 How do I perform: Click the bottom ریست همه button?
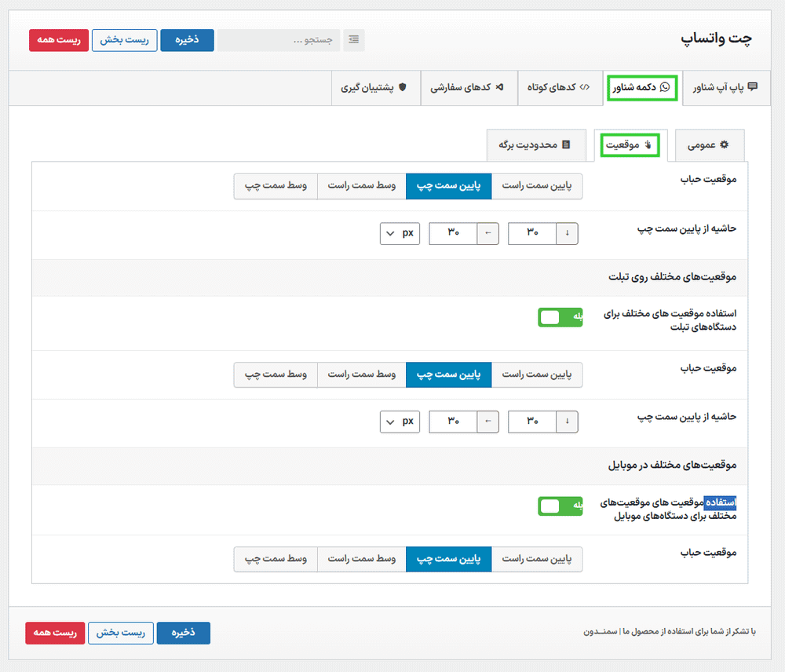[x=54, y=633]
